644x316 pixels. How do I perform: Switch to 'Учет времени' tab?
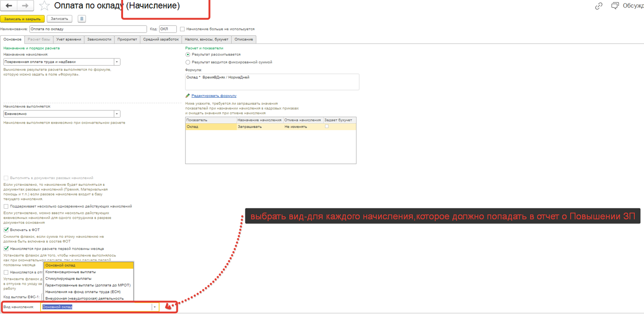pyautogui.click(x=69, y=39)
